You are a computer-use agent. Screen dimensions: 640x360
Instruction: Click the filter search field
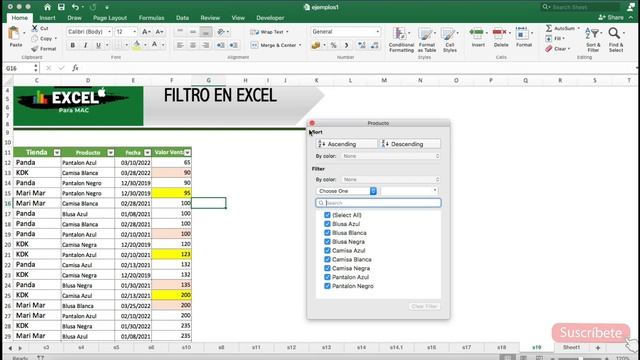click(x=378, y=203)
